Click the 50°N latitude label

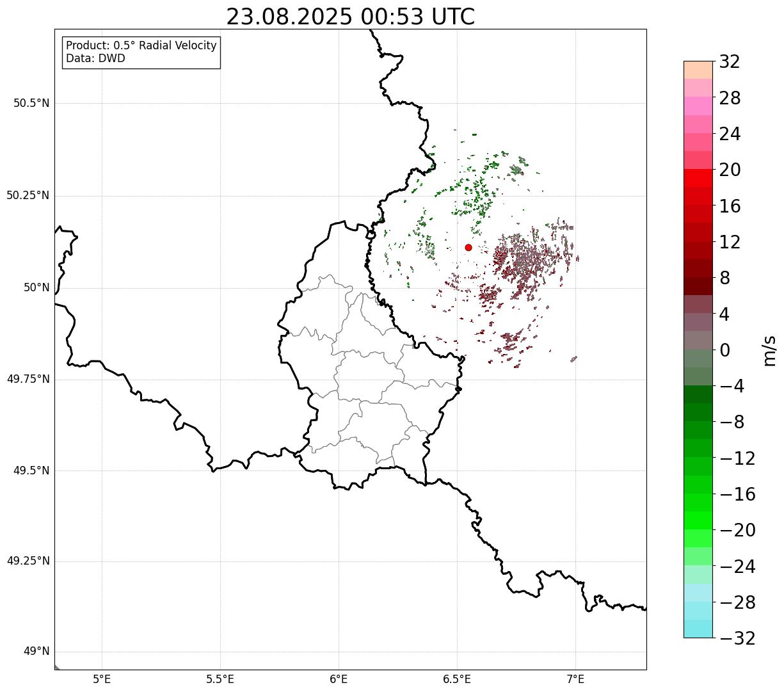coord(36,287)
